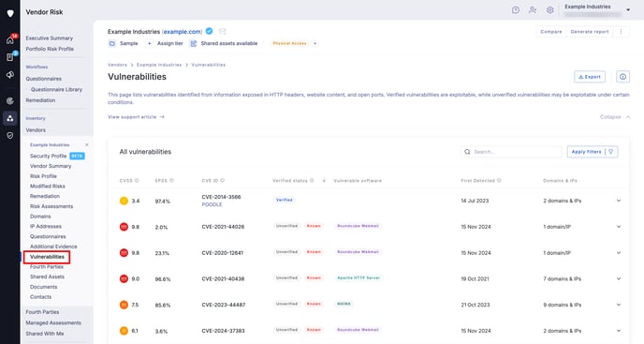The height and width of the screenshot is (344, 644).
Task: Select Risk Profile in vendor menu
Action: [43, 176]
